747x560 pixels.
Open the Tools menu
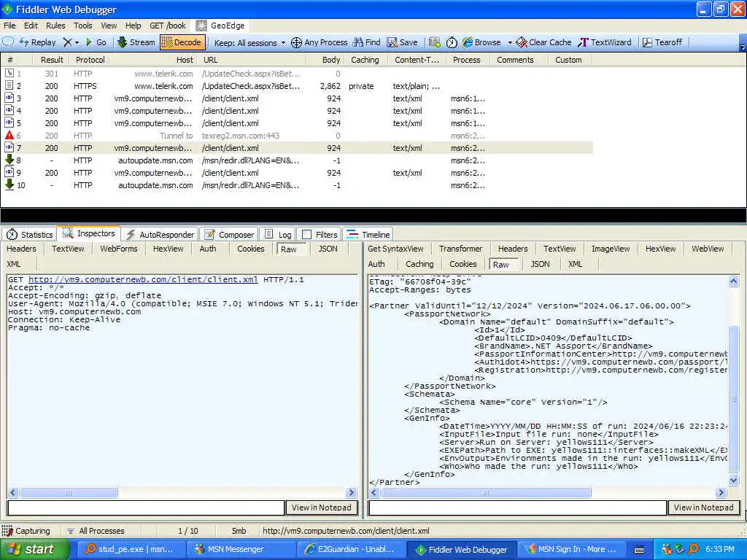click(x=83, y=26)
